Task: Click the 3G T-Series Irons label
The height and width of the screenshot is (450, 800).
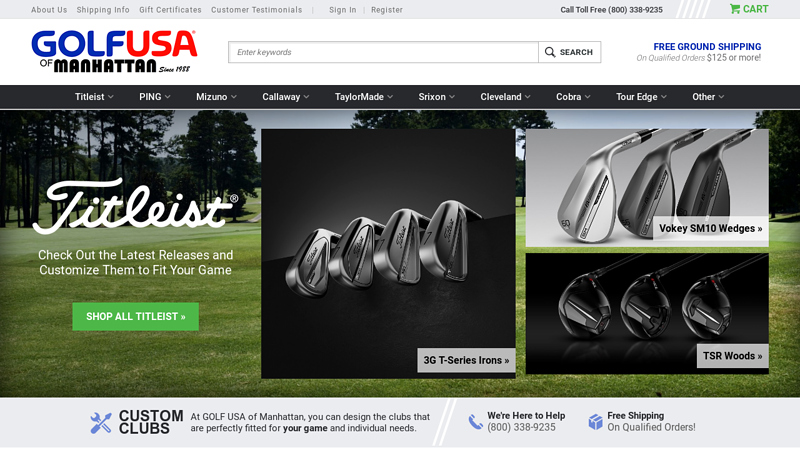Action: pyautogui.click(x=466, y=360)
